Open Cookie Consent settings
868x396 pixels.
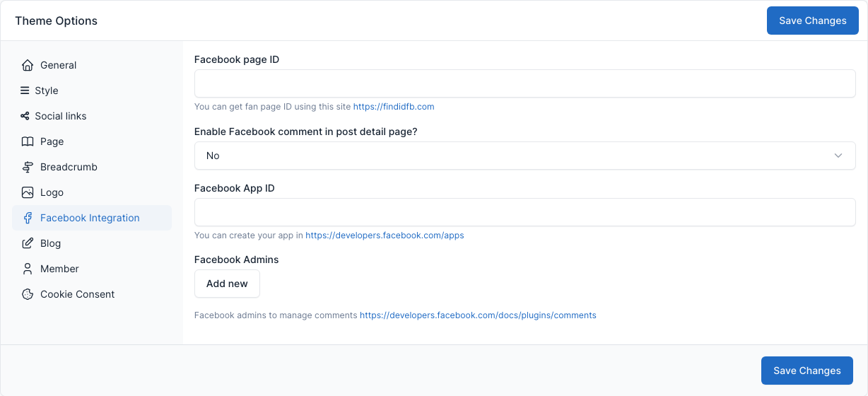coord(92,294)
